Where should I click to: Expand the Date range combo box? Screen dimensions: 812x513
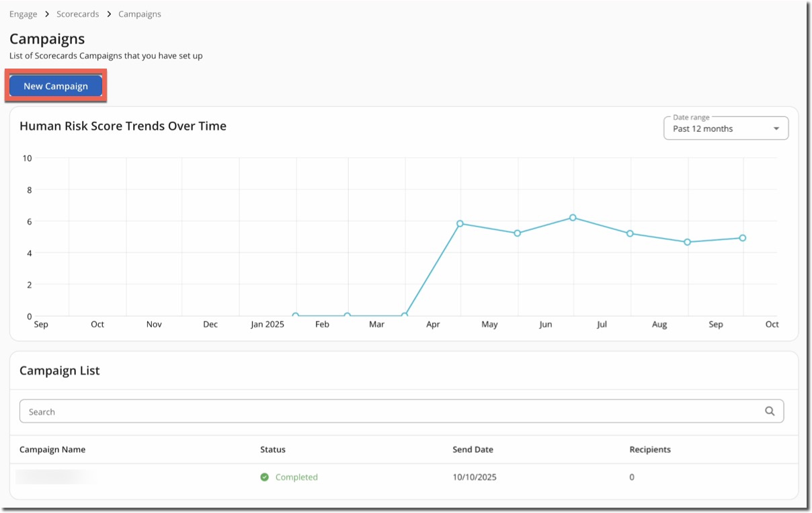[x=725, y=128]
